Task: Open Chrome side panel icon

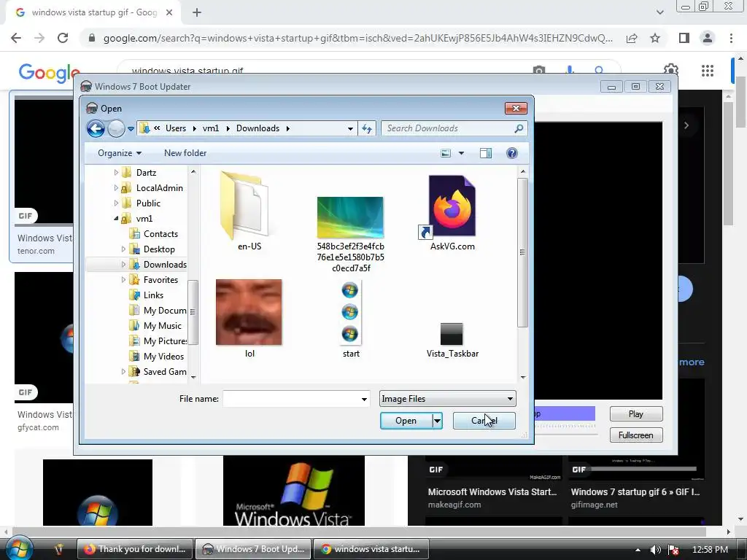Action: [684, 38]
